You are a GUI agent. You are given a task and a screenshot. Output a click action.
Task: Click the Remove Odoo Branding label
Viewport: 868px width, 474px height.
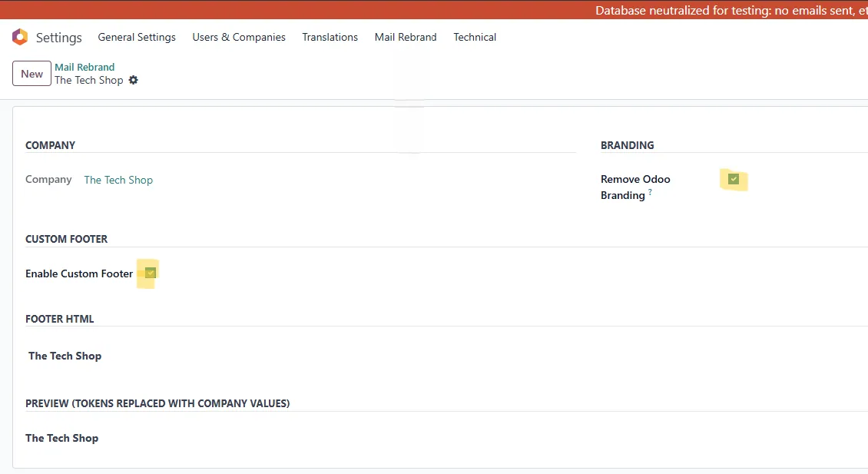635,187
